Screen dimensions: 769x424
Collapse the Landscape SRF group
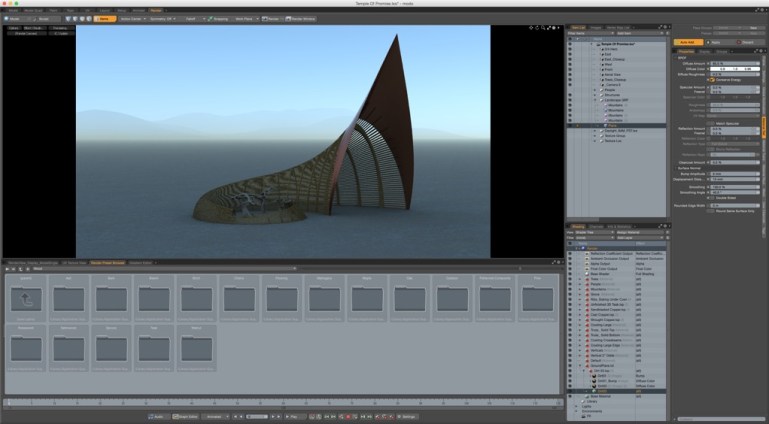tap(595, 100)
